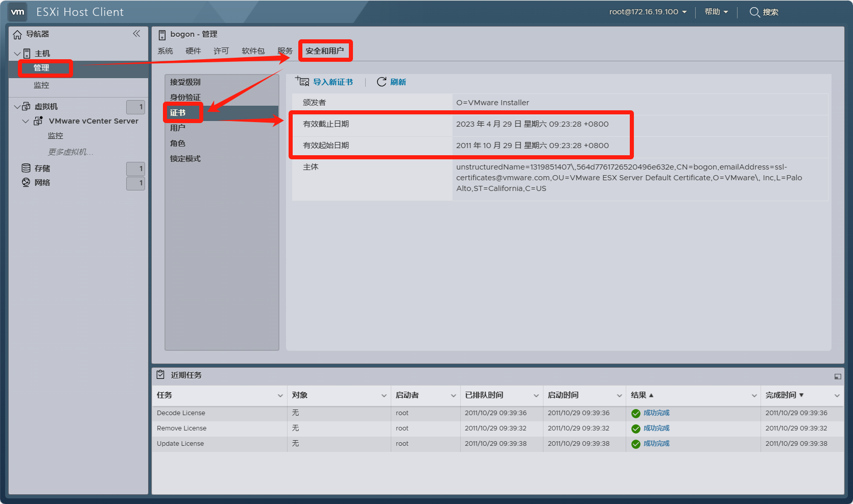Open the Help dropdown menu

[716, 12]
